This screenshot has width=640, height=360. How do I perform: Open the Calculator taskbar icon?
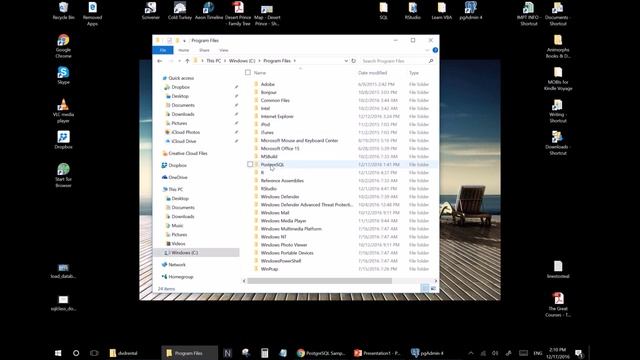click(x=264, y=353)
